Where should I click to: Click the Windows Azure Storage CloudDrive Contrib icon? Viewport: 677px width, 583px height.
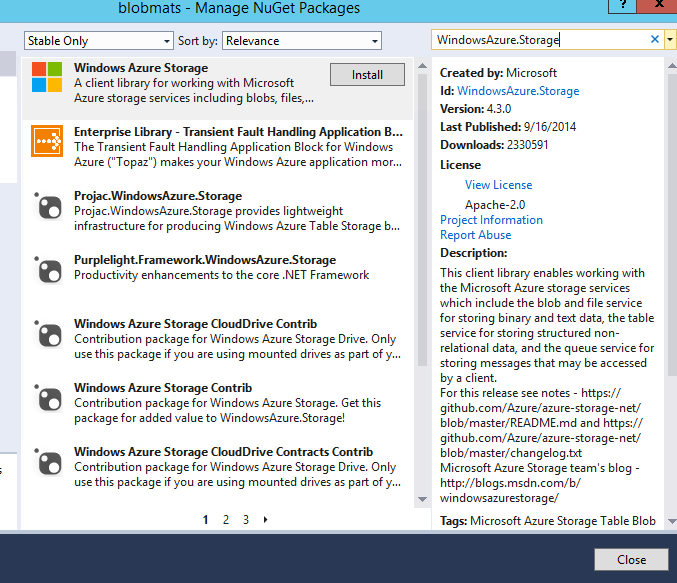point(47,334)
